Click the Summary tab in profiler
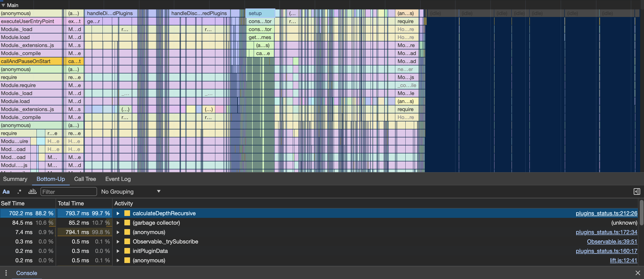 tap(15, 179)
